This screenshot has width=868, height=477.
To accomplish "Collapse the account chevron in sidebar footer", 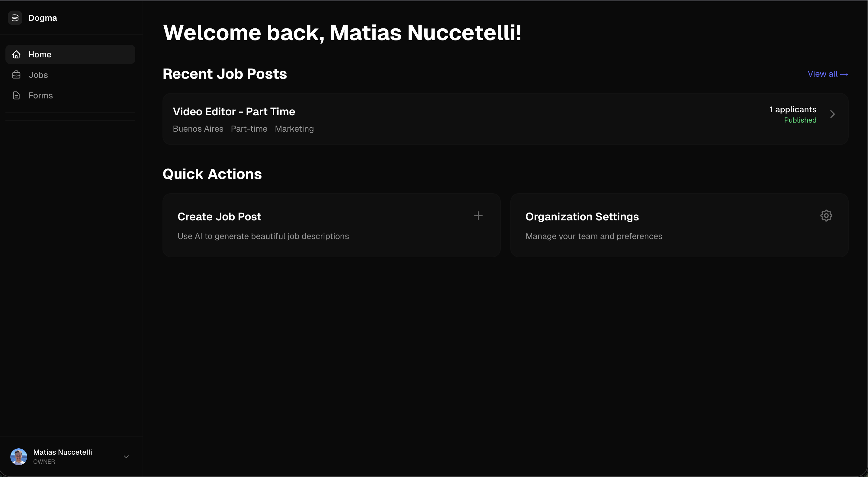I will tap(126, 457).
